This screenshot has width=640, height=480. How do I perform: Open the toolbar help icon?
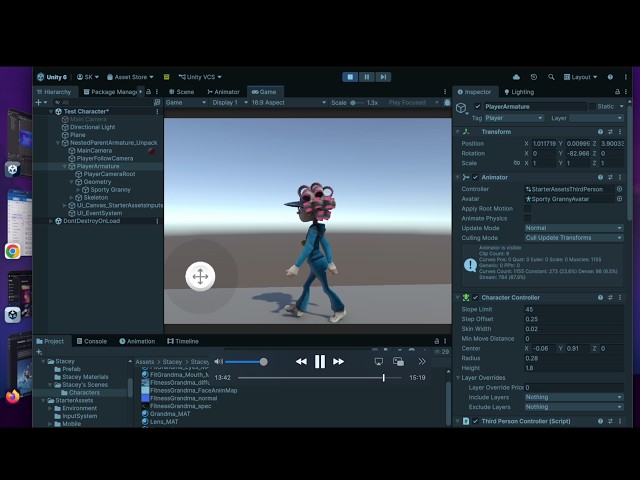pyautogui.click(x=610, y=77)
